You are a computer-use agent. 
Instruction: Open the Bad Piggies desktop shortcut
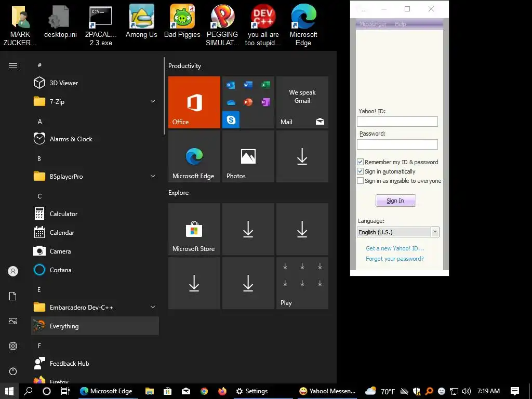[182, 21]
